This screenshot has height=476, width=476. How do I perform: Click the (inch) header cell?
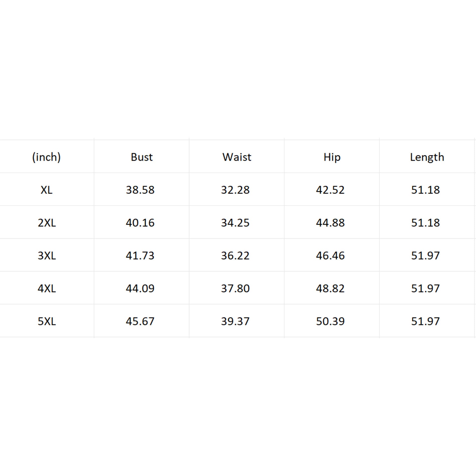click(x=46, y=157)
